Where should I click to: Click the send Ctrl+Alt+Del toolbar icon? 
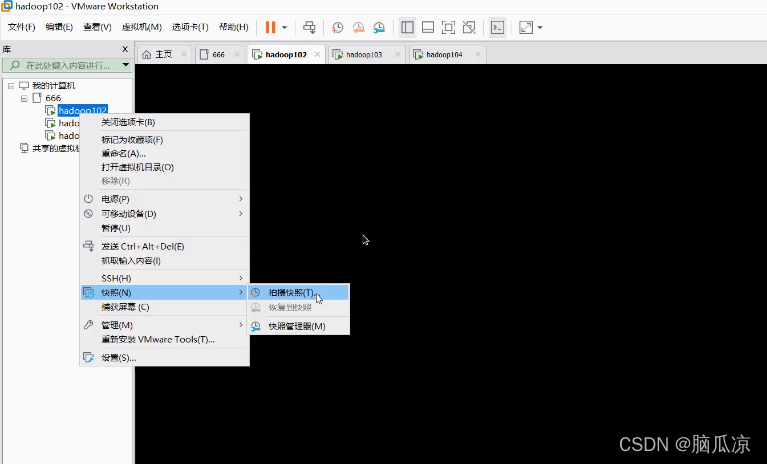pos(309,27)
